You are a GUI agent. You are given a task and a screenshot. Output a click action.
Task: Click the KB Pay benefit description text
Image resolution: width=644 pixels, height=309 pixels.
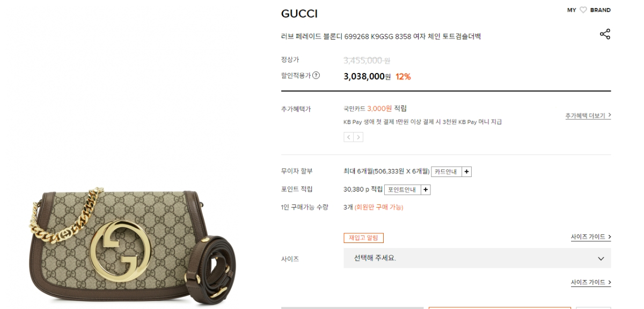422,122
